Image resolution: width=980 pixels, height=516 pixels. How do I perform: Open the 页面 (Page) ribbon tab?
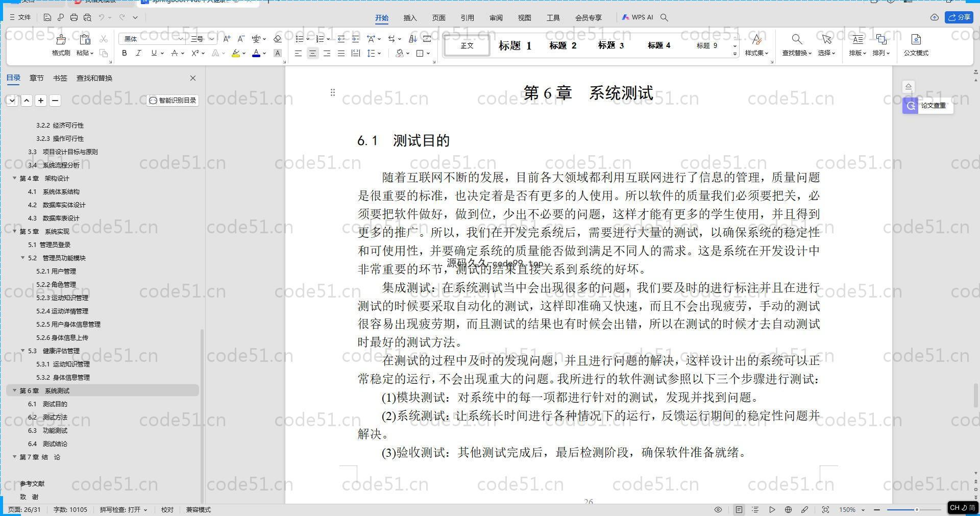point(438,17)
